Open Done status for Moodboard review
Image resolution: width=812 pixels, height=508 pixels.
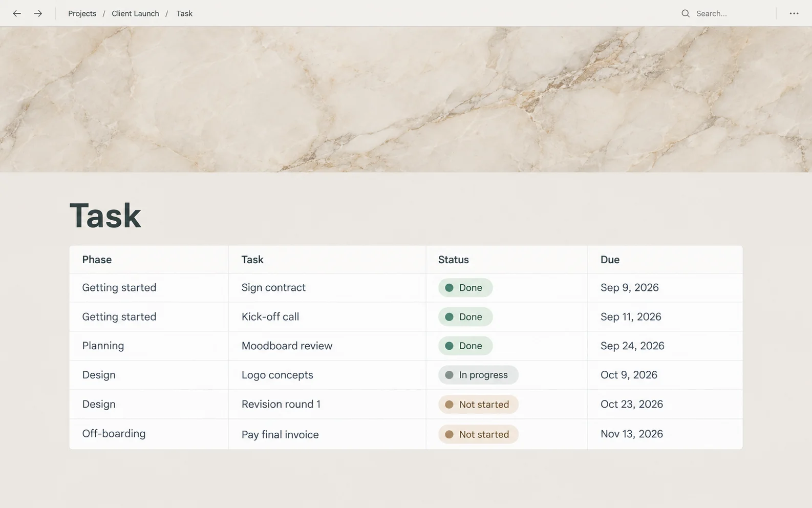pos(465,346)
